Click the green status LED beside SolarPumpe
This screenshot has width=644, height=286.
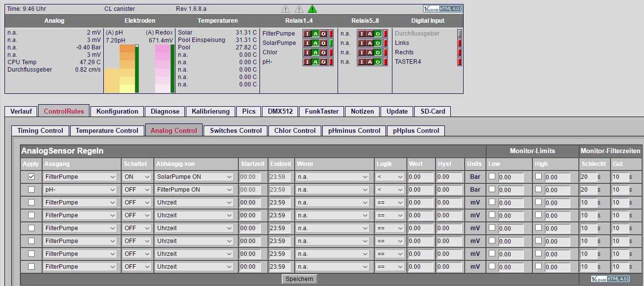click(331, 43)
